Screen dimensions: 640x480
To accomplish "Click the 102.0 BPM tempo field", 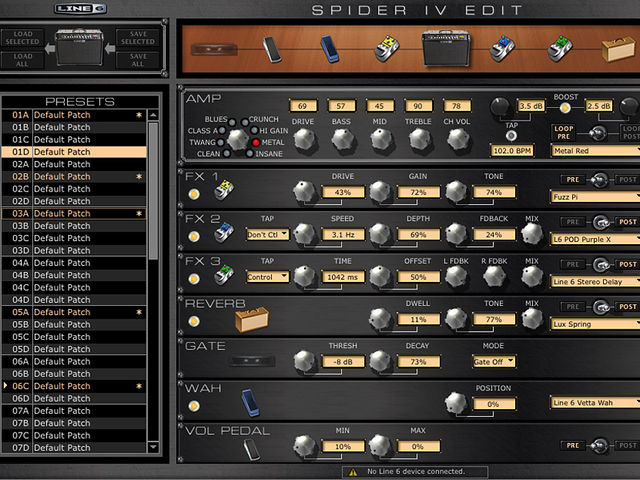I will 512,151.
